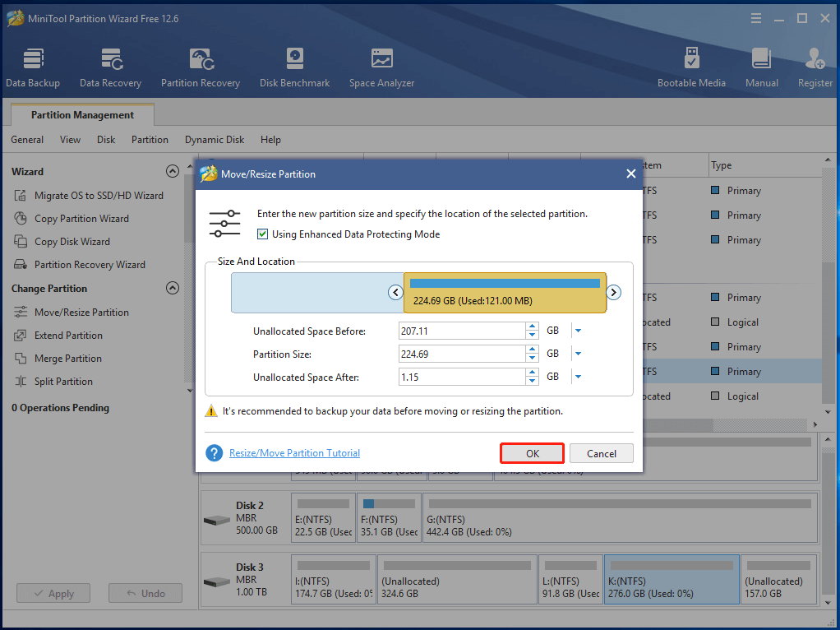Increase Unallocated Space After value
The width and height of the screenshot is (840, 630).
point(532,373)
